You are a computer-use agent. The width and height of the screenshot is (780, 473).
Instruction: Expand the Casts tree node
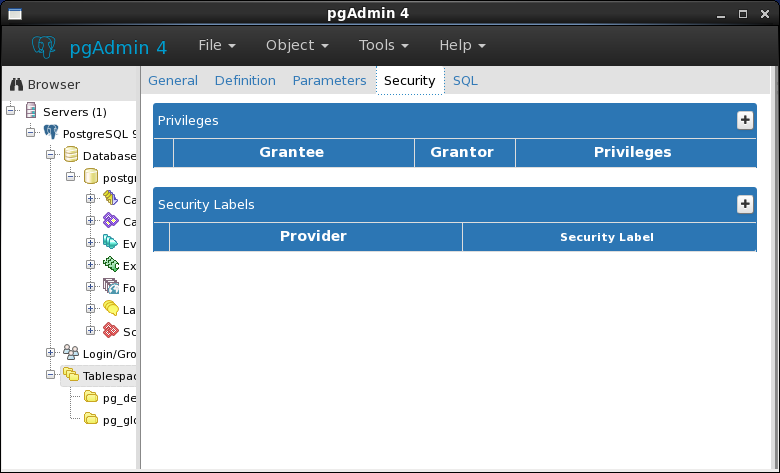tap(90, 198)
